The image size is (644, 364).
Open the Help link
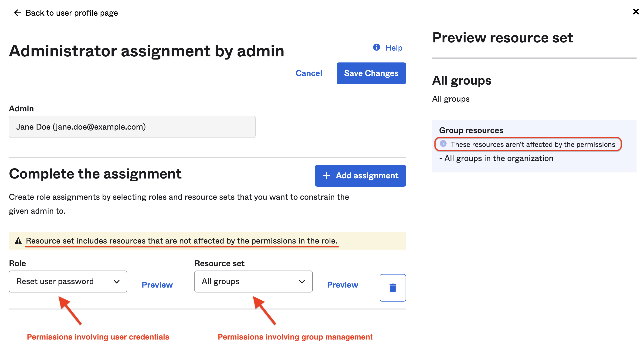(393, 48)
